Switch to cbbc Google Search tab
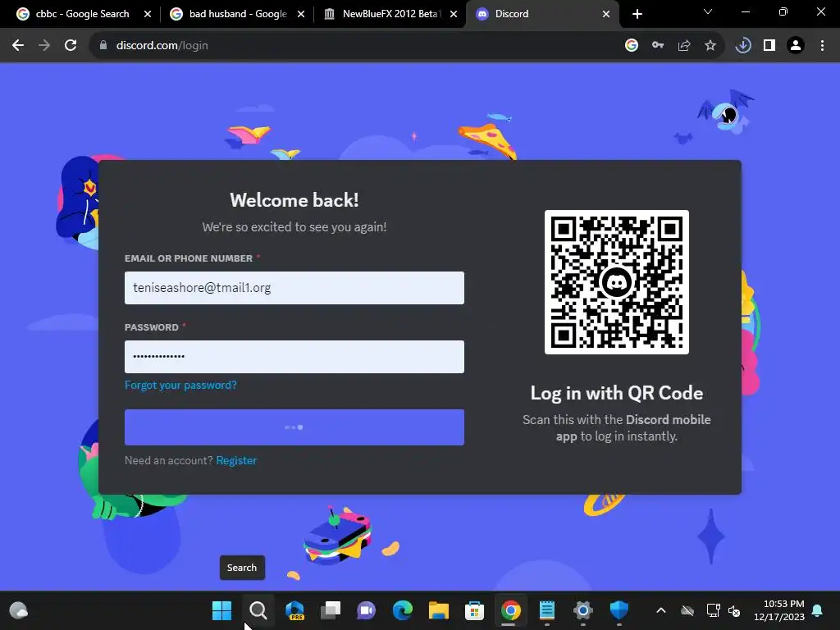Image resolution: width=840 pixels, height=630 pixels. (84, 14)
